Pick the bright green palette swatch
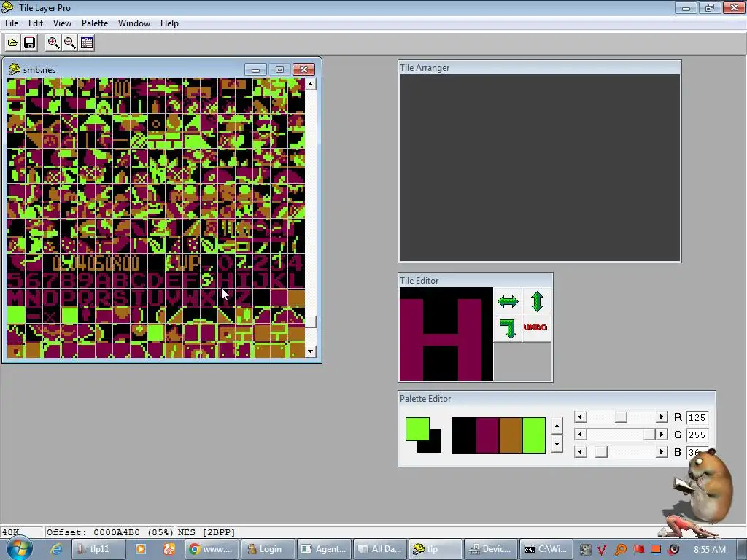 tap(533, 435)
